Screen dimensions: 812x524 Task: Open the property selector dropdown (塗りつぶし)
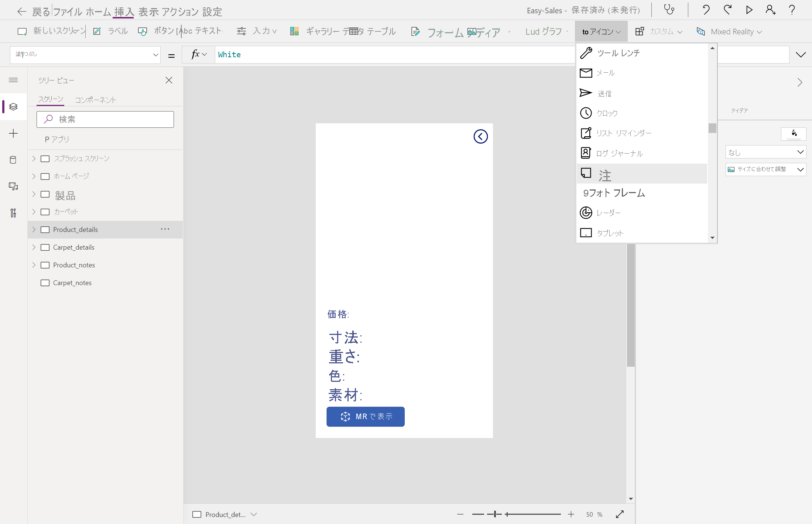(x=85, y=55)
